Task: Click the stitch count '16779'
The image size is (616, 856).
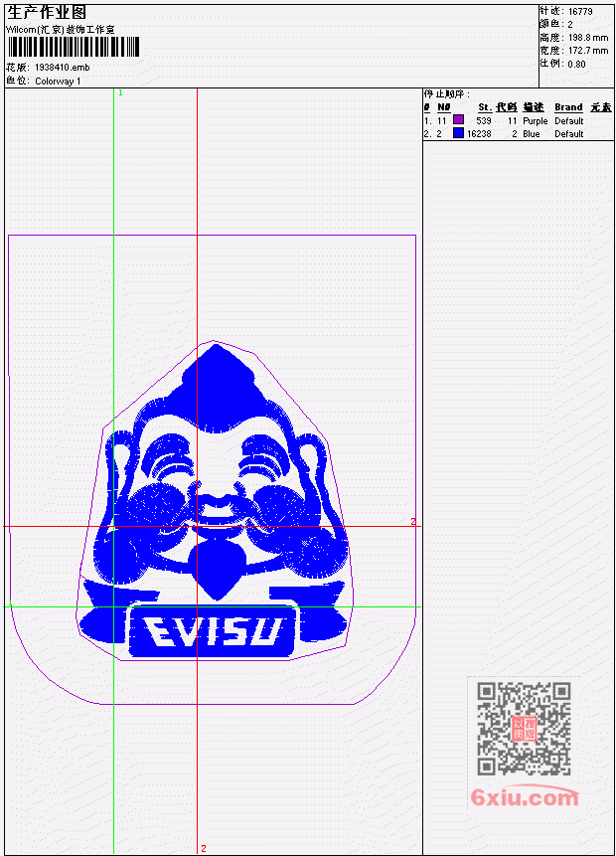Action: pos(580,12)
